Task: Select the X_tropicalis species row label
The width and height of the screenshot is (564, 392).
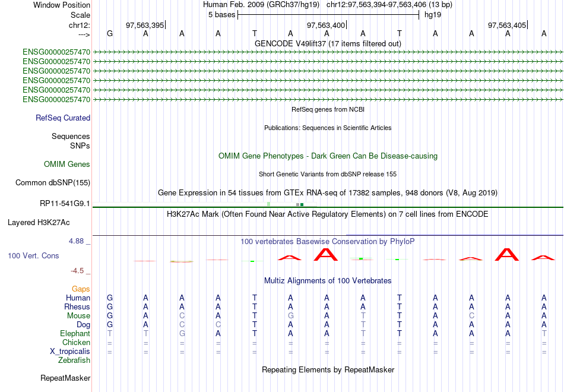Action: pyautogui.click(x=70, y=352)
